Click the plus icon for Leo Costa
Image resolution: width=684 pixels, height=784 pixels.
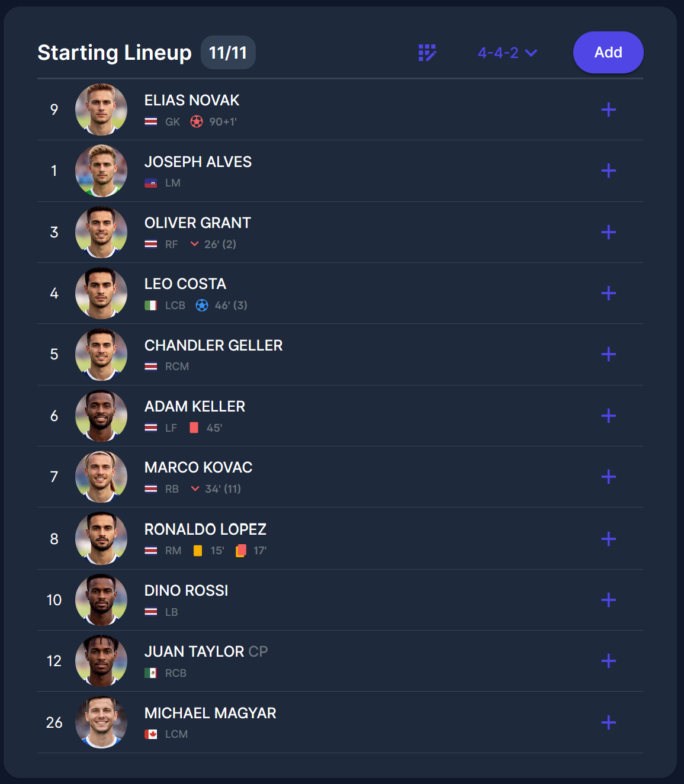608,293
